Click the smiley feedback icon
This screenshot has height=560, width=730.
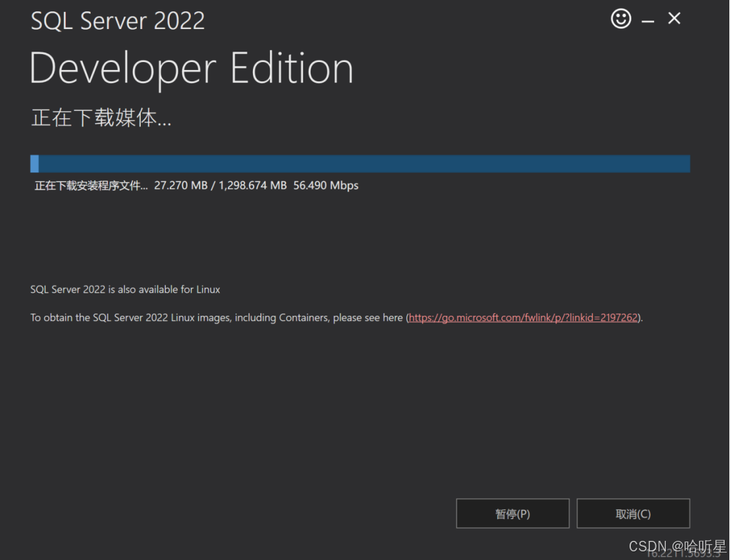click(x=620, y=19)
